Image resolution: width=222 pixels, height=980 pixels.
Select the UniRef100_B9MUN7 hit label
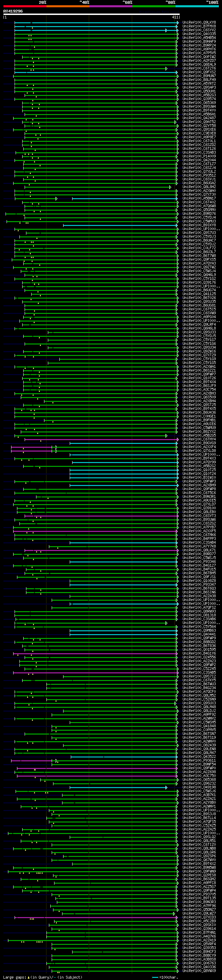coord(199,76)
